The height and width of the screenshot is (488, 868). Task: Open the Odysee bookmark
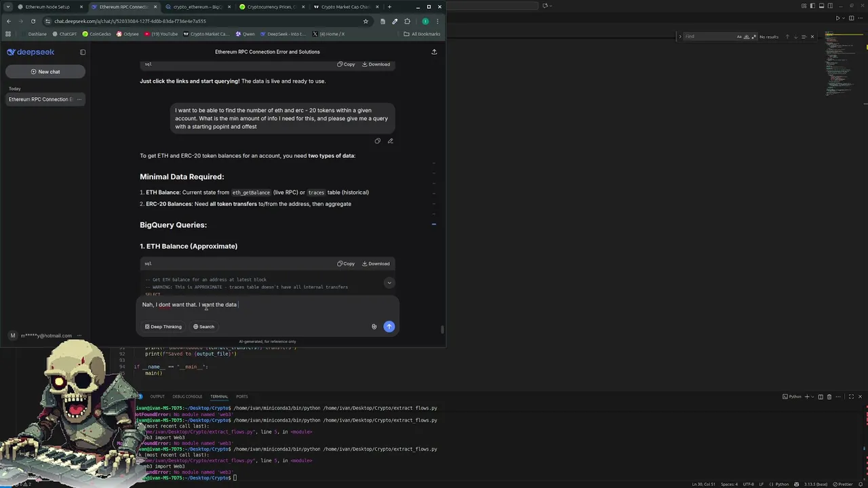127,34
